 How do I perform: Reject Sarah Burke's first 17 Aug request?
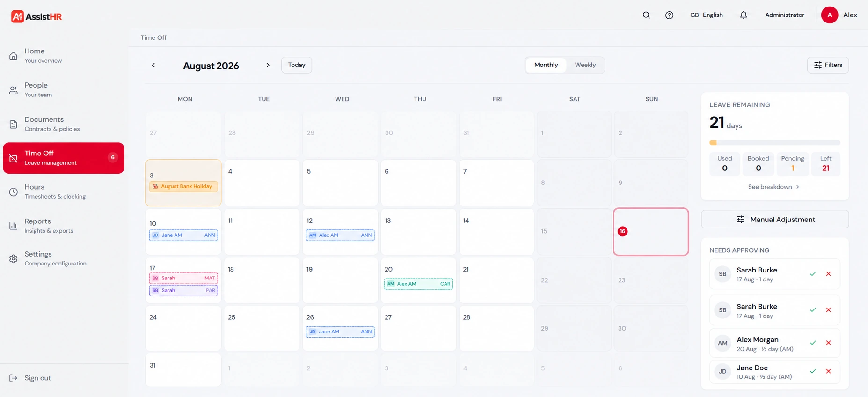(828, 274)
